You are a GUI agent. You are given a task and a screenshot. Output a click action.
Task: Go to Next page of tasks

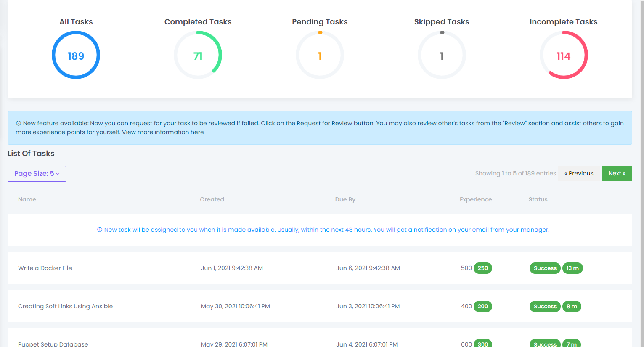point(616,173)
